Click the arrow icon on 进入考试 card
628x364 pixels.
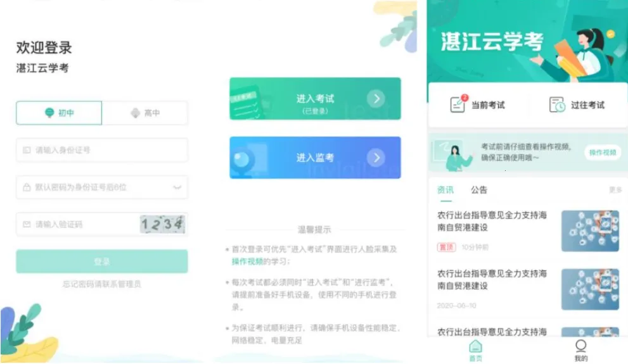click(x=376, y=98)
